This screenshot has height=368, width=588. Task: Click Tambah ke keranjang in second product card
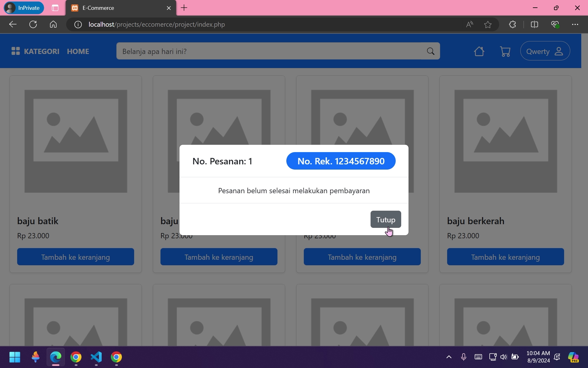pyautogui.click(x=219, y=257)
